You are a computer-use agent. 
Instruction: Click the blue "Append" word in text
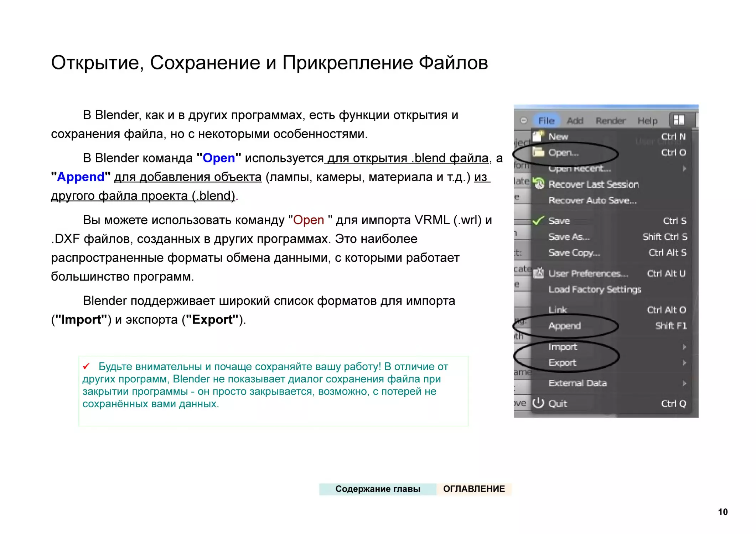click(81, 177)
